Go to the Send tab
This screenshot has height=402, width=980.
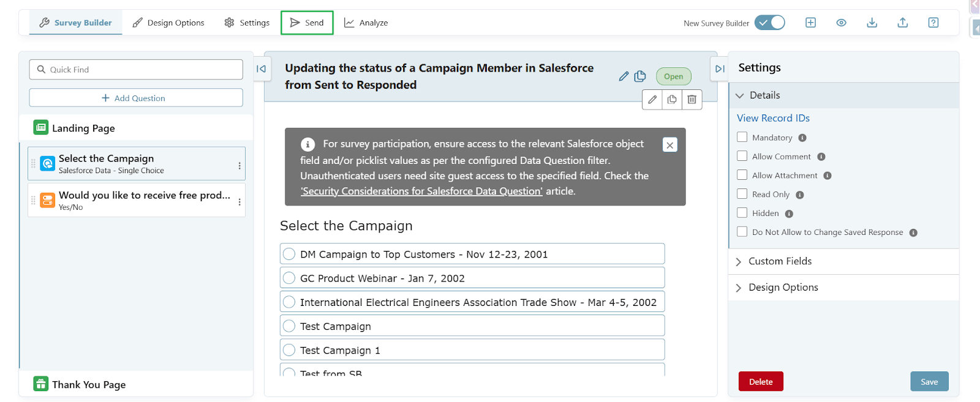click(307, 23)
